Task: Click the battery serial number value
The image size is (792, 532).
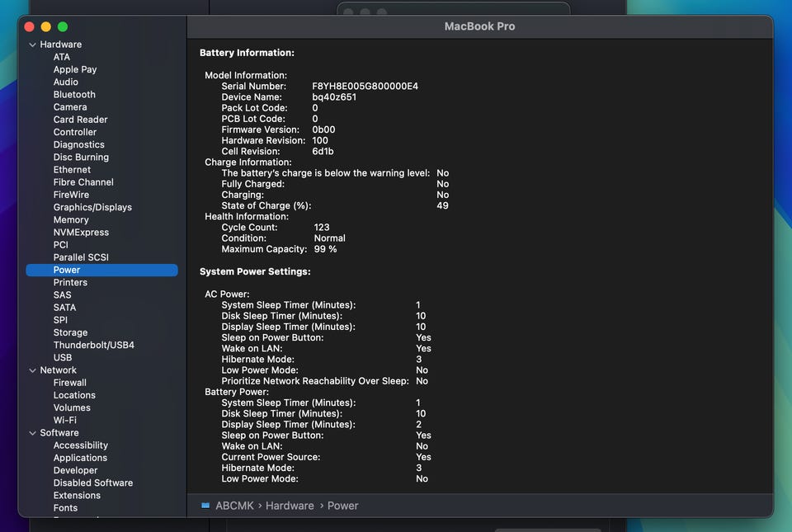Action: pyautogui.click(x=365, y=87)
